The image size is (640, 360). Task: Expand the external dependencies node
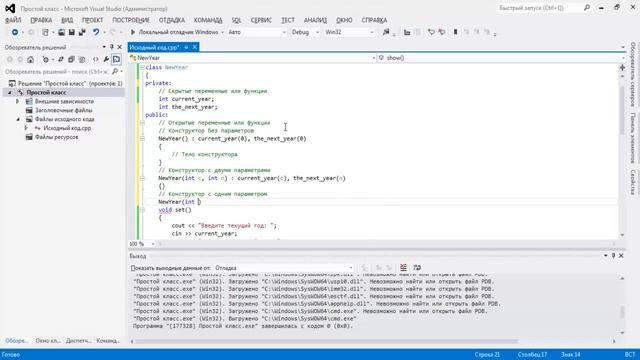[x=18, y=101]
